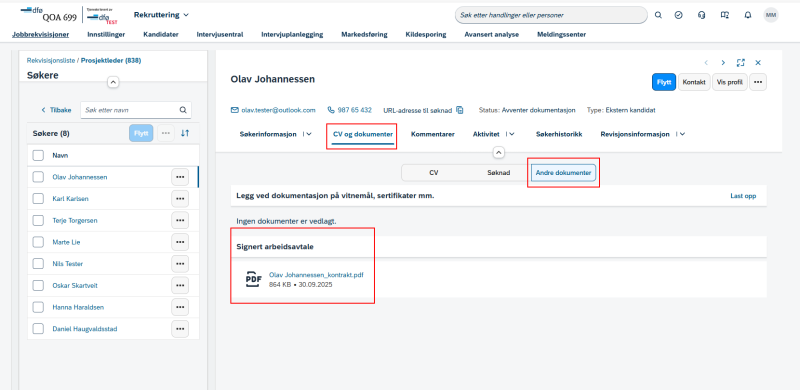
Task: Check the box for Daniel Haugvaldsstad
Action: click(38, 329)
